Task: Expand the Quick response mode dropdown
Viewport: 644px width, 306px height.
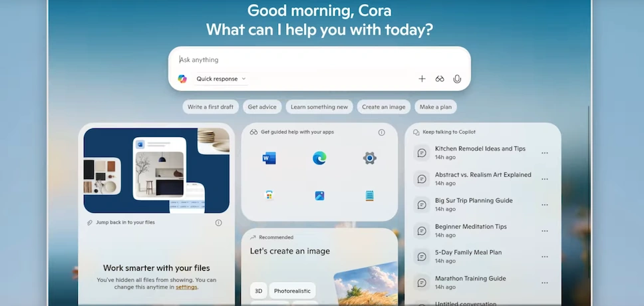Action: 221,78
